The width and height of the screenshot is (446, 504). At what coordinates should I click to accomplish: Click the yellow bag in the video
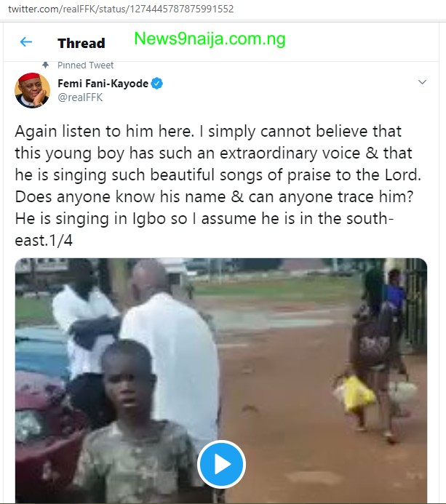355,393
